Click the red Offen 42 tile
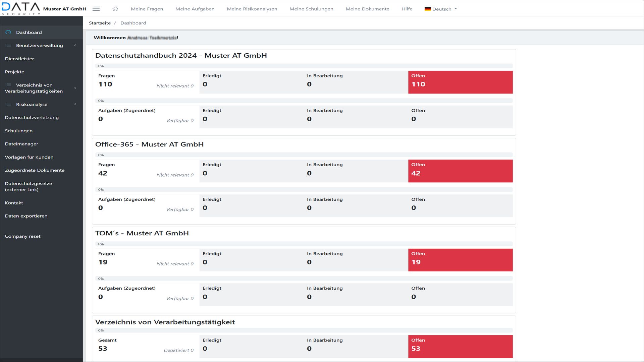 pos(460,171)
